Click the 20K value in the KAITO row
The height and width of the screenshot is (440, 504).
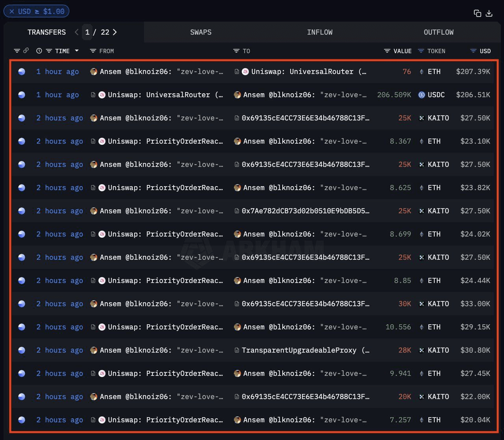(x=405, y=397)
